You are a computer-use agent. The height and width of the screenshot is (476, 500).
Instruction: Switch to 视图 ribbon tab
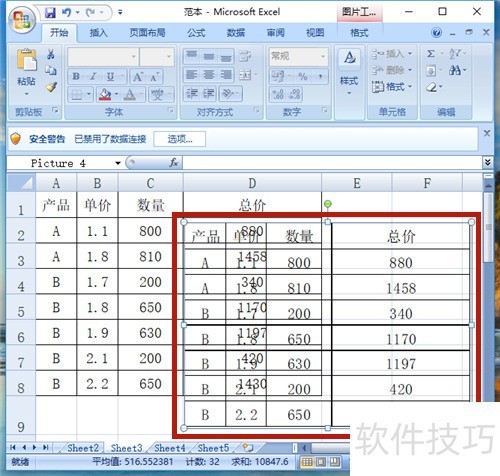(315, 33)
